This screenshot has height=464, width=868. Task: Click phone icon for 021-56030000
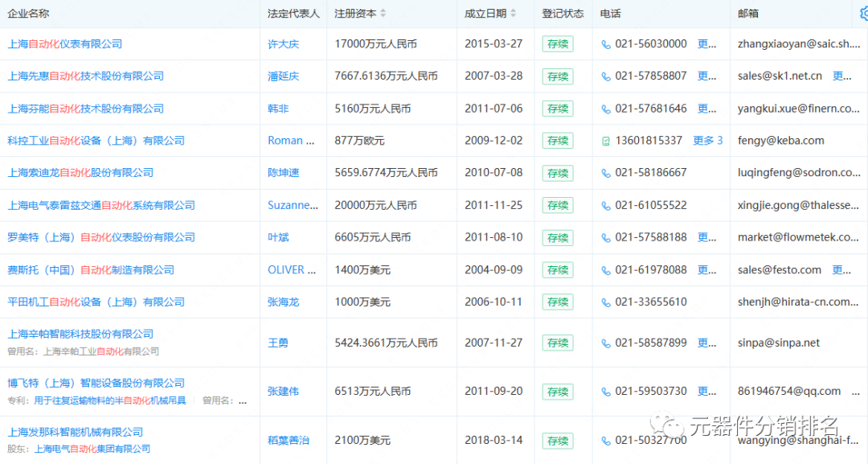[x=606, y=44]
